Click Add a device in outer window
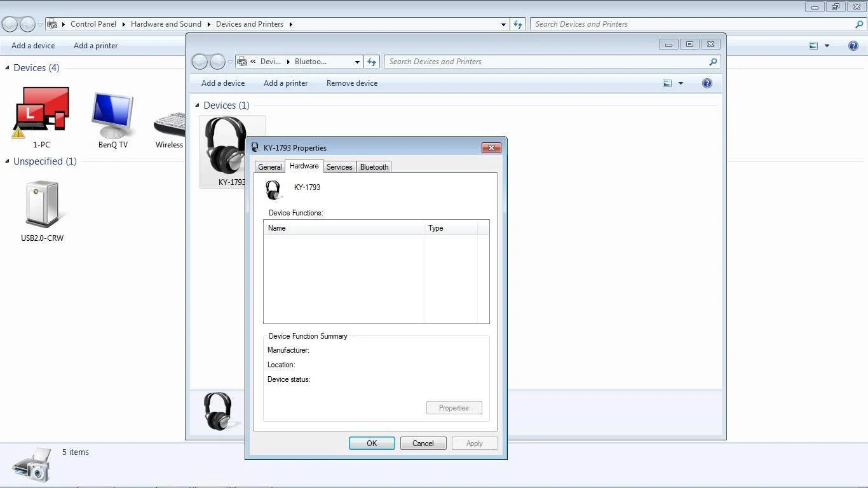This screenshot has width=868, height=488. point(33,46)
